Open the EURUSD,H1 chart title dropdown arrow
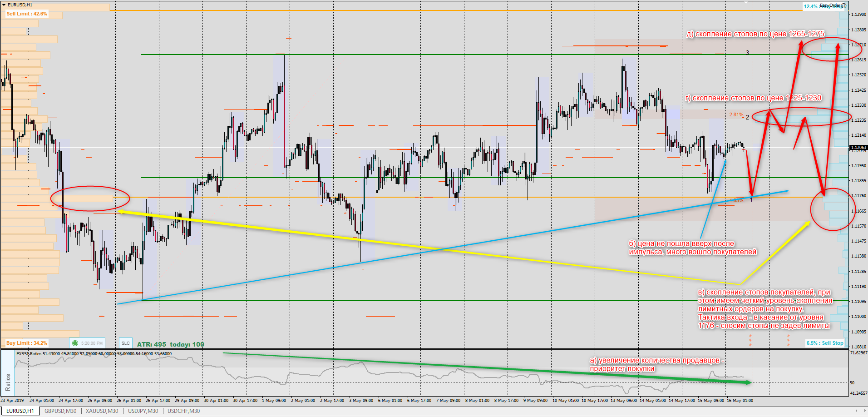 coord(4,5)
